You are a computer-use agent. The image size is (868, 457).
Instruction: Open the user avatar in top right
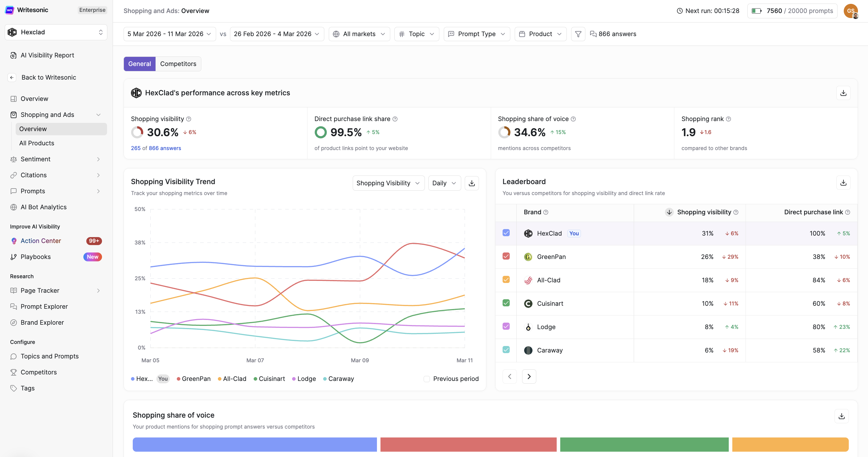850,11
